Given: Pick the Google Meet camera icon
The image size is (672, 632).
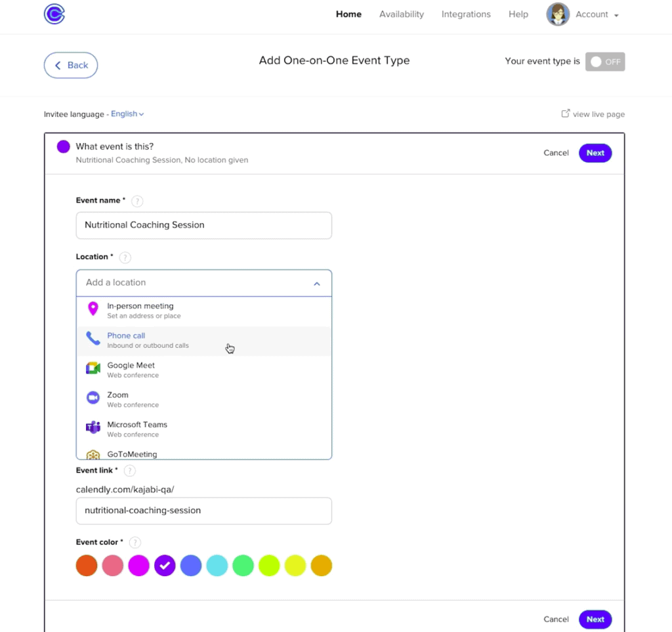Looking at the screenshot, I should pyautogui.click(x=93, y=368).
